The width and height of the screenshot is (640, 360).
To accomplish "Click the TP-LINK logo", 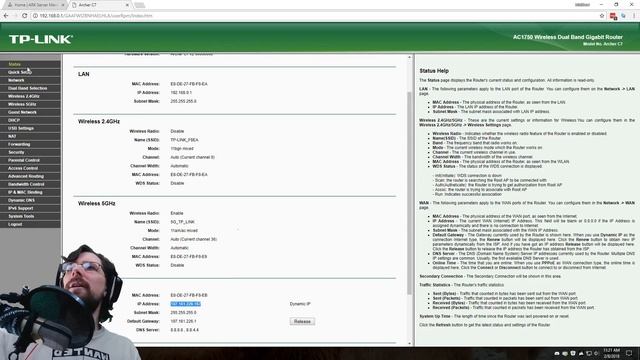I will [41, 39].
